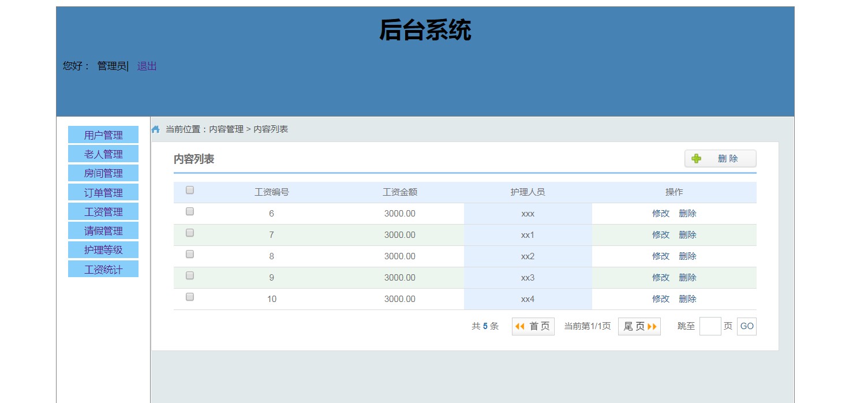Click the green plus icon
The width and height of the screenshot is (868, 403).
[x=696, y=159]
